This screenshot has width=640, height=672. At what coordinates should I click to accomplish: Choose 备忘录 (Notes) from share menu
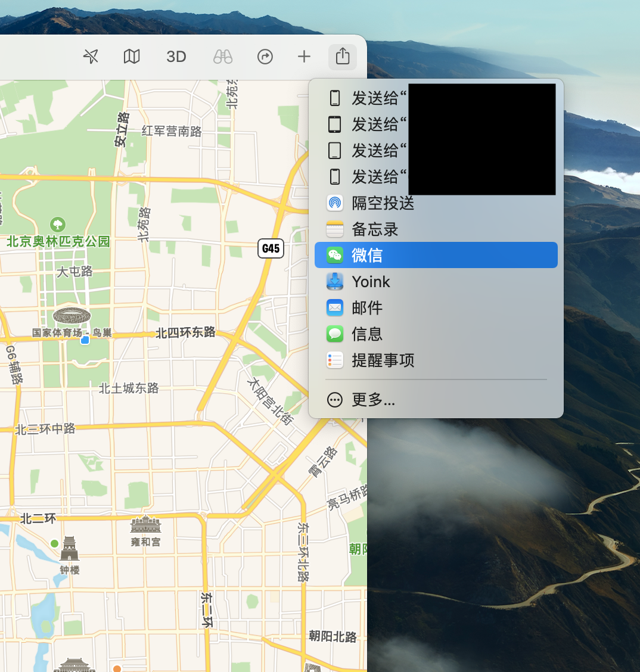(x=375, y=229)
